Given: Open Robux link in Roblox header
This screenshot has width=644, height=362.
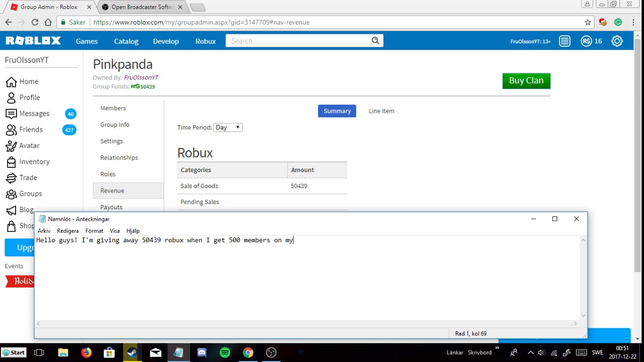Looking at the screenshot, I should point(205,41).
